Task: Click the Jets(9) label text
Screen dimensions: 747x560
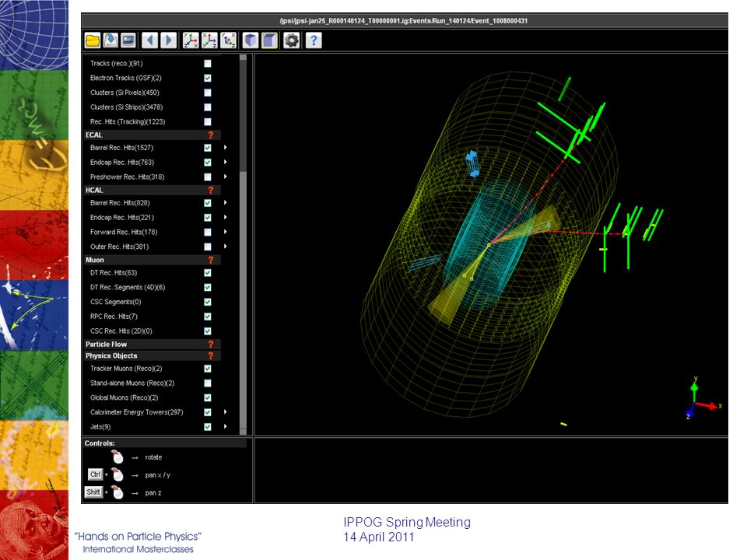Action: 100,427
